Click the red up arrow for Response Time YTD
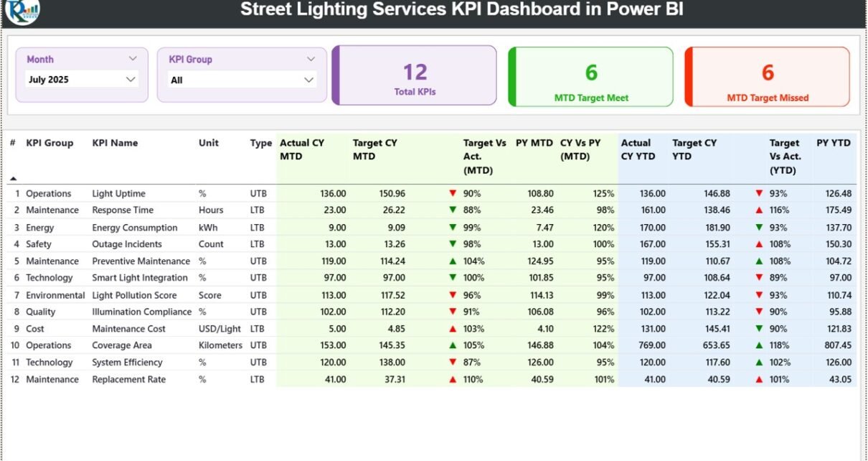The height and width of the screenshot is (461, 868). [x=759, y=210]
